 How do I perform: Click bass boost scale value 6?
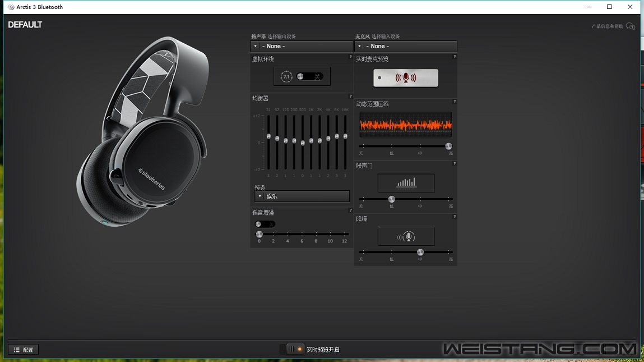[302, 241]
